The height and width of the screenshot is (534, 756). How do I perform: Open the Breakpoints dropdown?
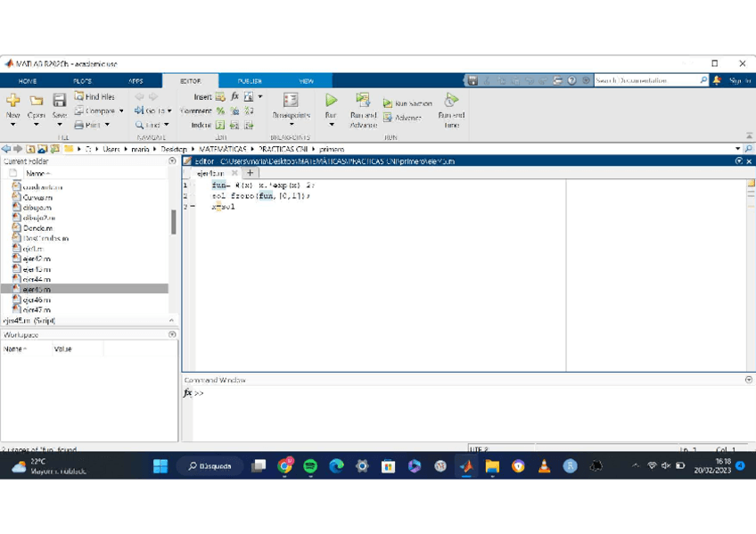(x=291, y=125)
